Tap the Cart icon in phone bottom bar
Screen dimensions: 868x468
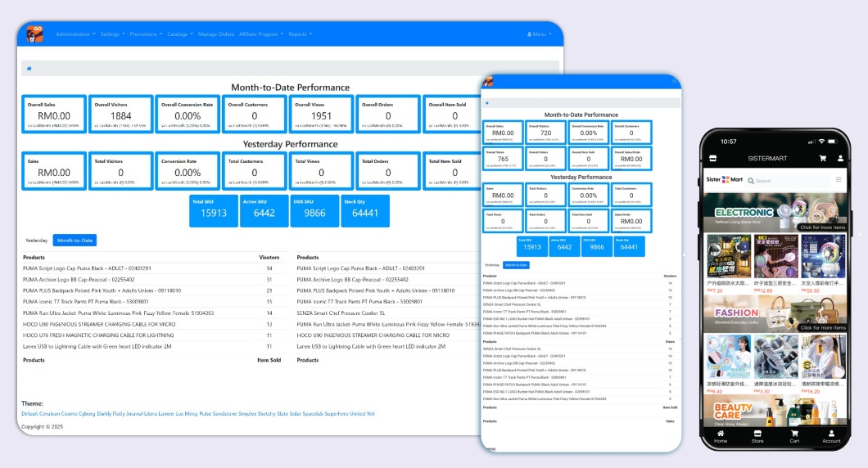coord(794,436)
